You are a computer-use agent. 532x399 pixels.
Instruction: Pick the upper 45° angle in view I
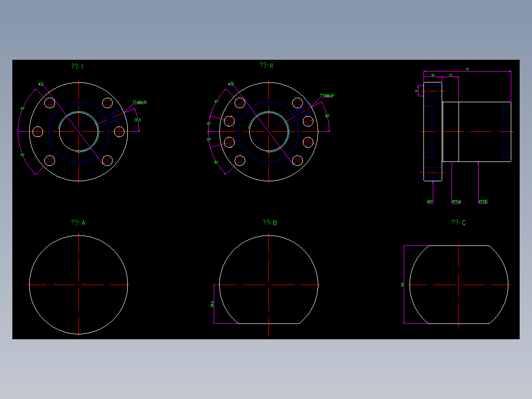(22, 109)
